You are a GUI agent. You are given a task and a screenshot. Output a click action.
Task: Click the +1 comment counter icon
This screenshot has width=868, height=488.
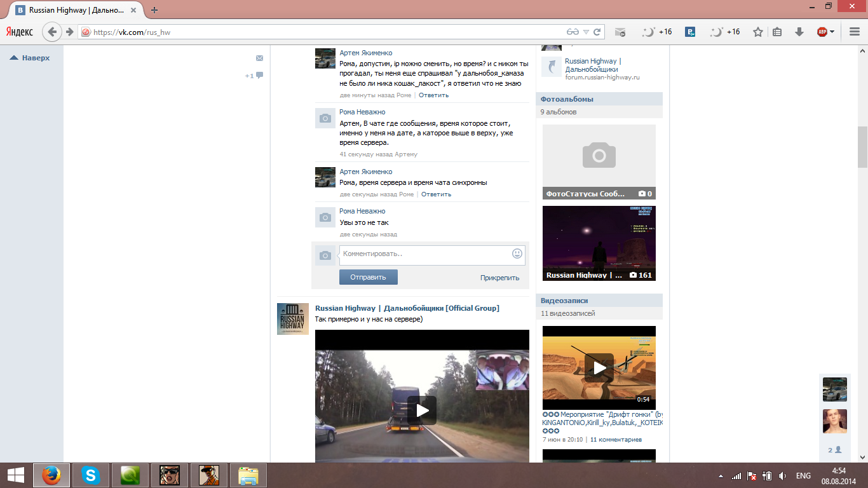[254, 76]
